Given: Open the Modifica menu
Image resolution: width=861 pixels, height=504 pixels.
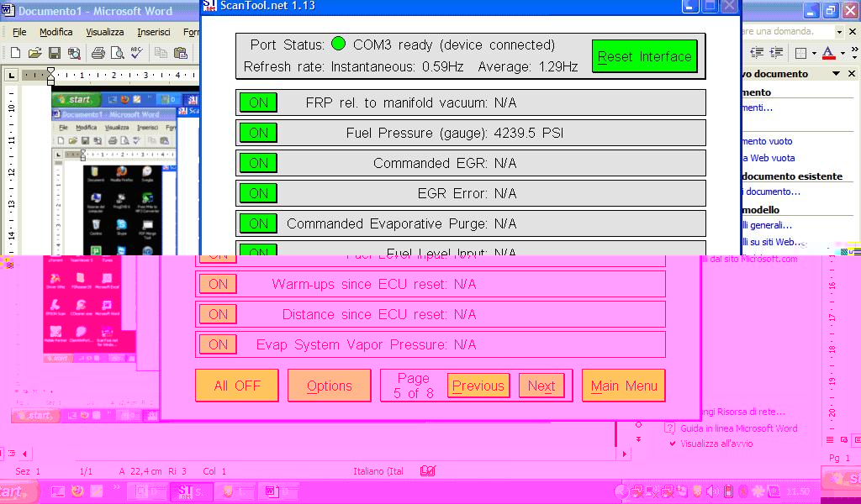Looking at the screenshot, I should [56, 32].
